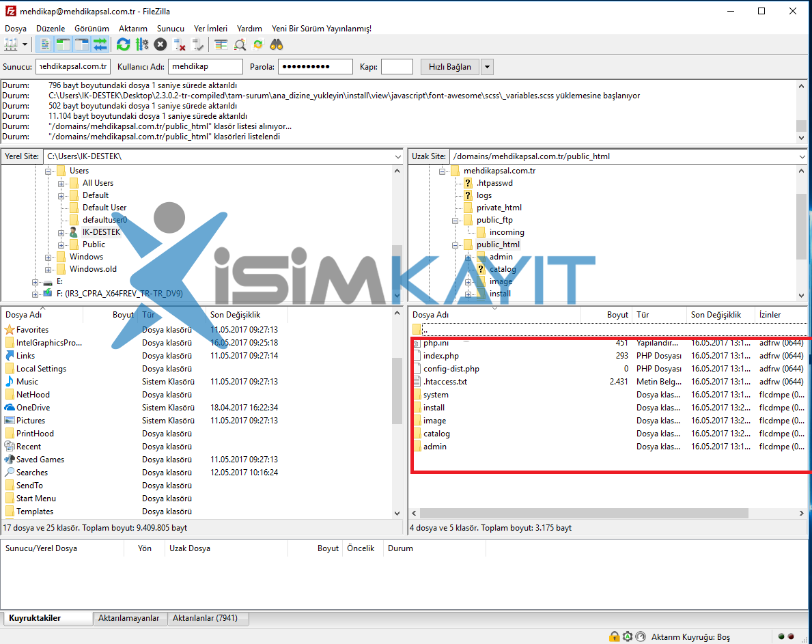Toggle directory comparison icon
Image resolution: width=812 pixels, height=644 pixels.
[240, 44]
